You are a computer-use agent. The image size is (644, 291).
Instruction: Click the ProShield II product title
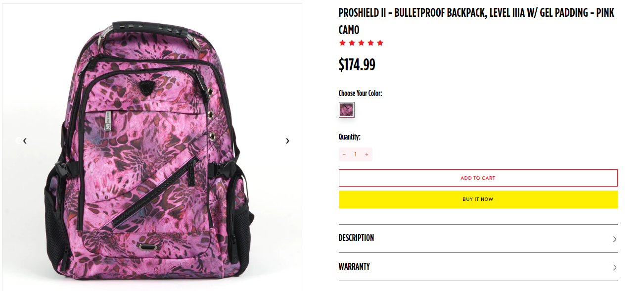pos(476,21)
